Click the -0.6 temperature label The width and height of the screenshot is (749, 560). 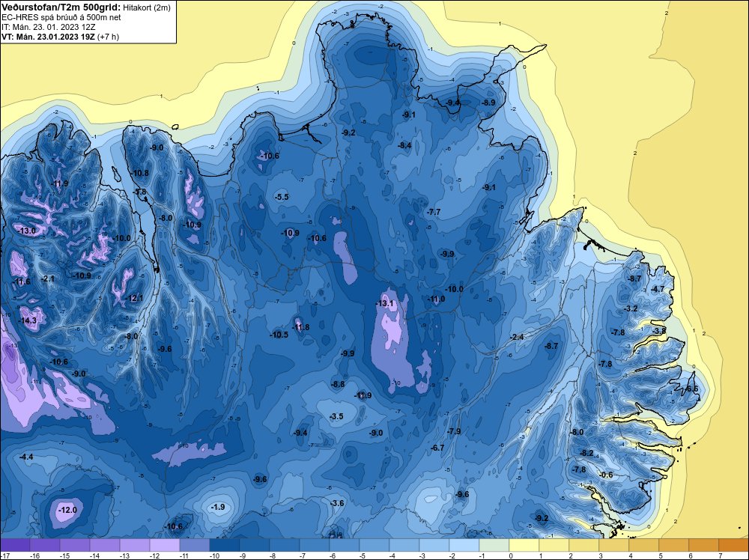[x=606, y=475]
